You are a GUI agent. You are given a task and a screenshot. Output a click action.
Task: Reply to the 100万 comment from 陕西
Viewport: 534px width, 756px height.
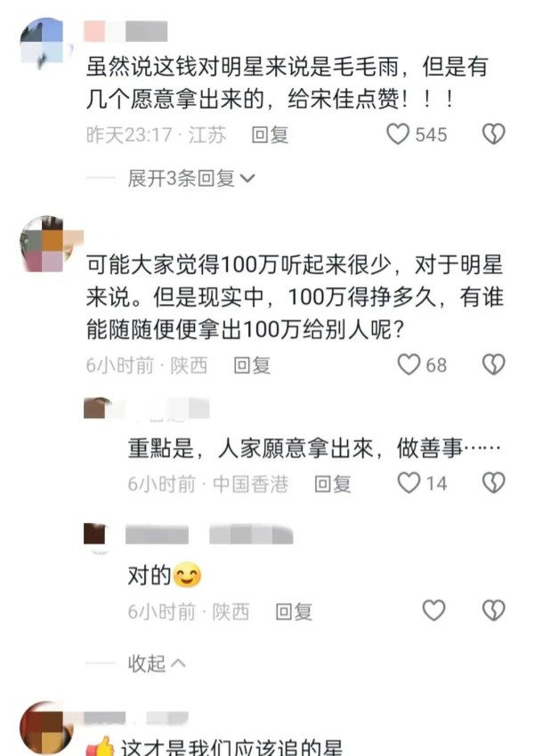coord(252,365)
